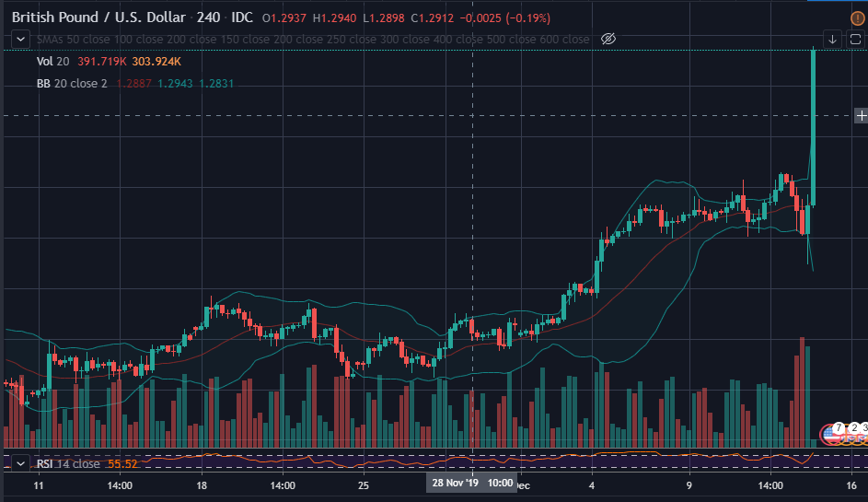Screen dimensions: 868x502
Task: Click tallest red volume bar
Action: [x=802, y=391]
